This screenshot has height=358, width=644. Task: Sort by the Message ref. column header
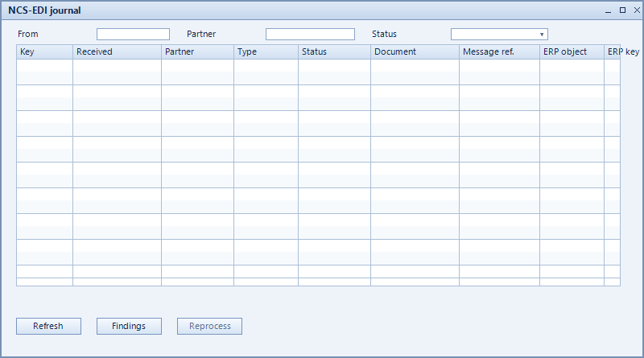click(499, 51)
